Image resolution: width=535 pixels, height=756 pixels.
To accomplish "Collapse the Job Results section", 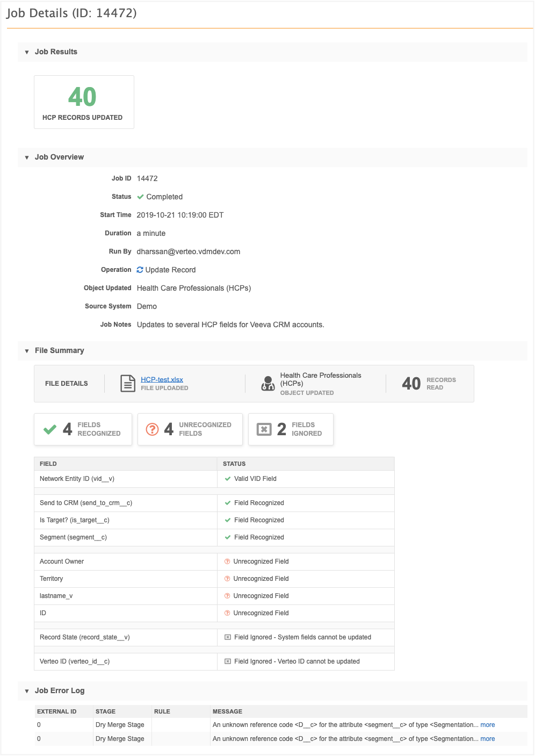I will click(27, 52).
